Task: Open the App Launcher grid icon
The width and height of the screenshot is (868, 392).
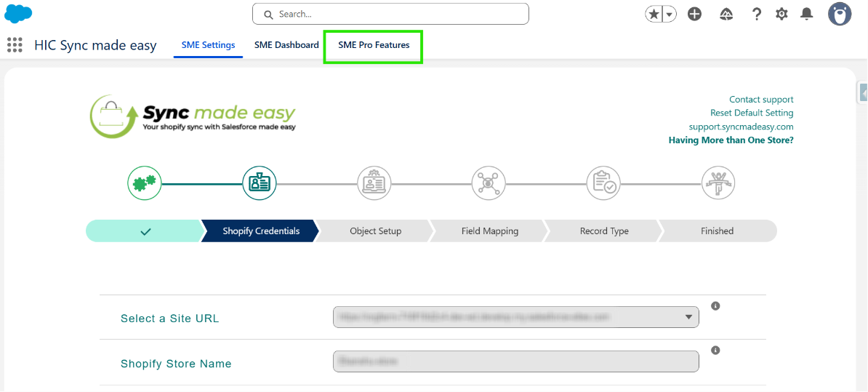Action: 15,45
